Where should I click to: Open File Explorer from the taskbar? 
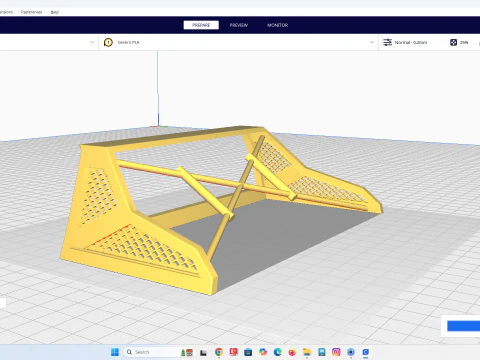307,352
